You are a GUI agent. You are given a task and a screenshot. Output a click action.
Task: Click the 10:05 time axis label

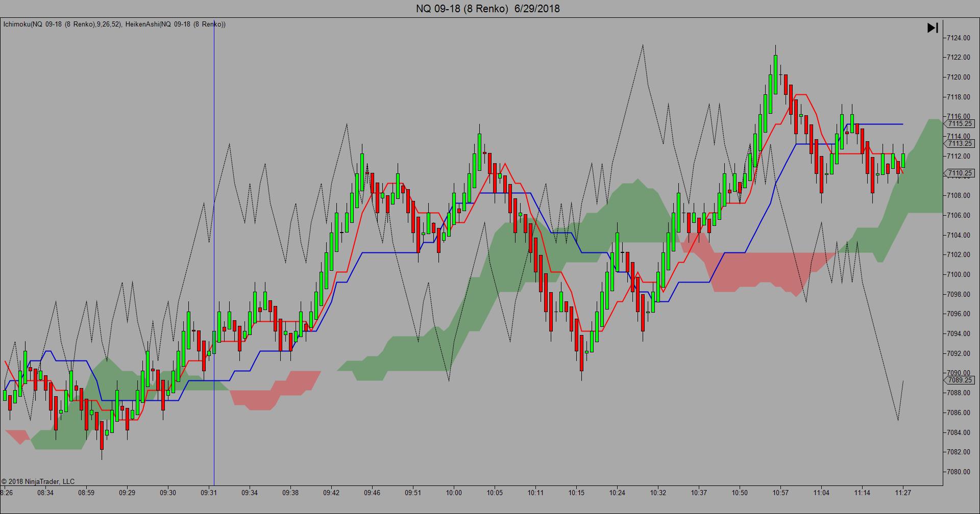point(495,493)
